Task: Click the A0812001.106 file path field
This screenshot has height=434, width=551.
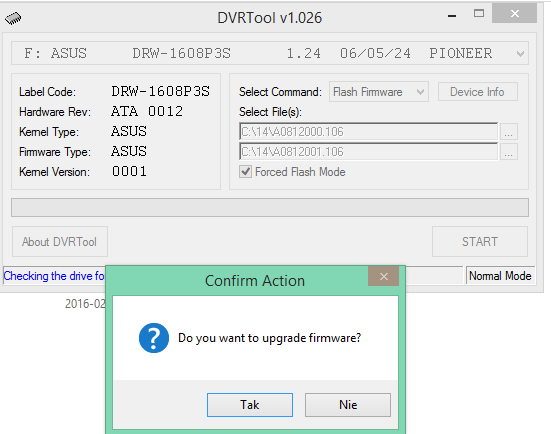Action: pyautogui.click(x=368, y=152)
